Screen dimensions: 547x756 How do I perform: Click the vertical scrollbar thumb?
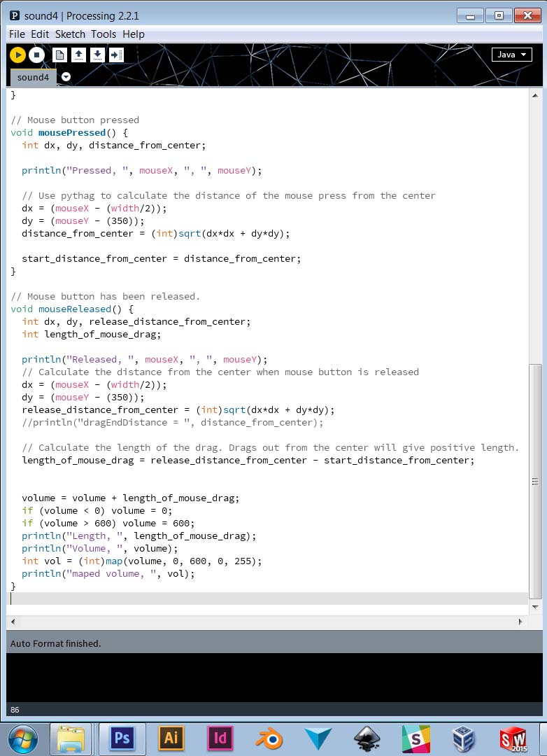pos(535,481)
